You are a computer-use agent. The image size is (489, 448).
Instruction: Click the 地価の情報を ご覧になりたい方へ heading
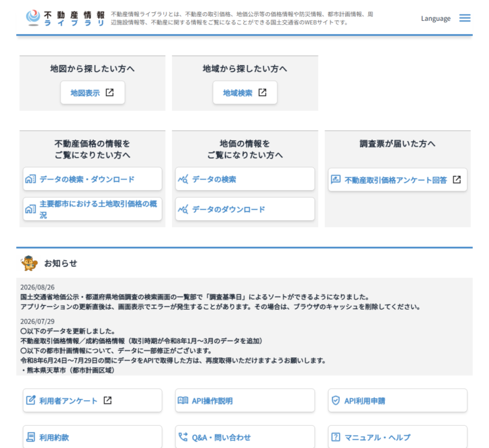(244, 149)
